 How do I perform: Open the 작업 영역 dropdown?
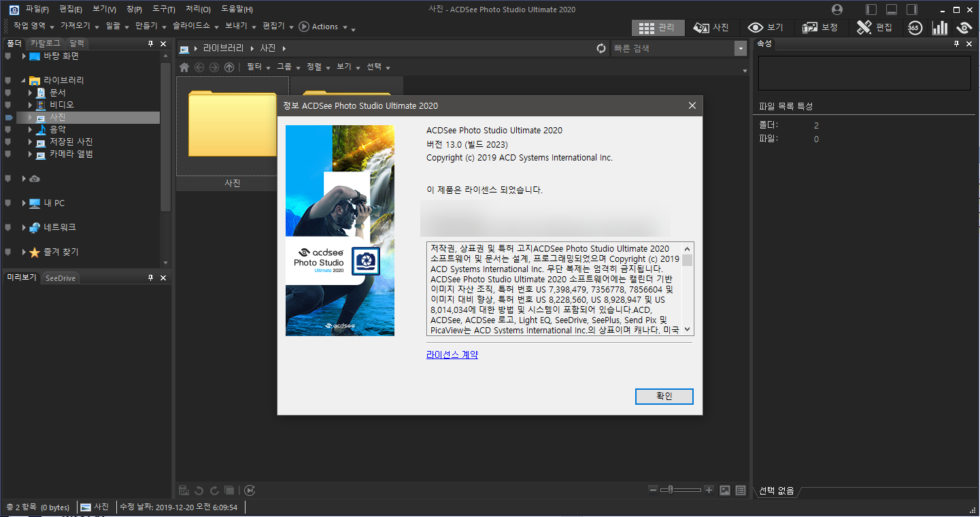pyautogui.click(x=33, y=27)
